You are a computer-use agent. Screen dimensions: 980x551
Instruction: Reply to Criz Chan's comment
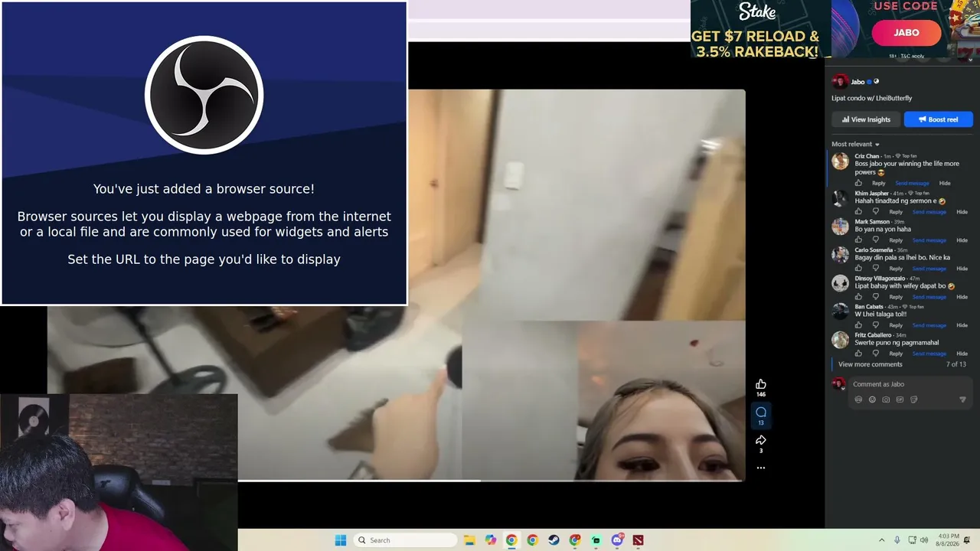[878, 184]
